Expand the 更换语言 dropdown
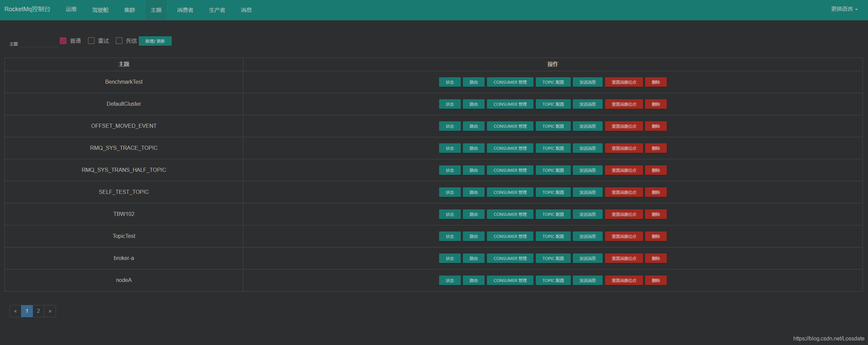868x345 pixels. point(844,9)
